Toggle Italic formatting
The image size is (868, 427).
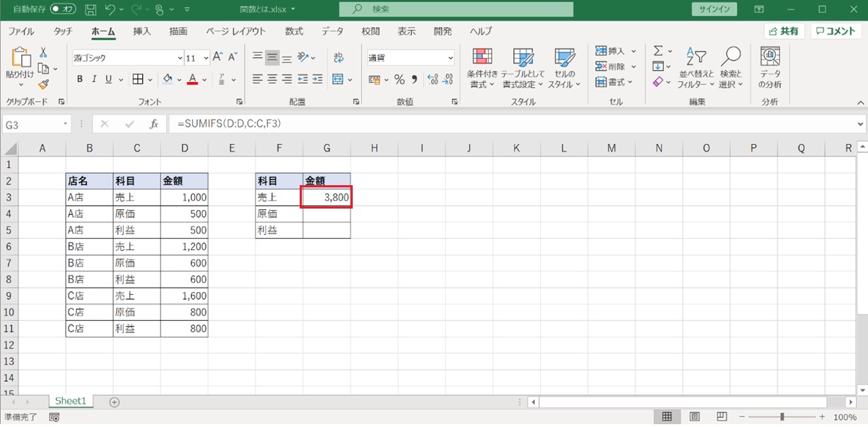coord(95,79)
